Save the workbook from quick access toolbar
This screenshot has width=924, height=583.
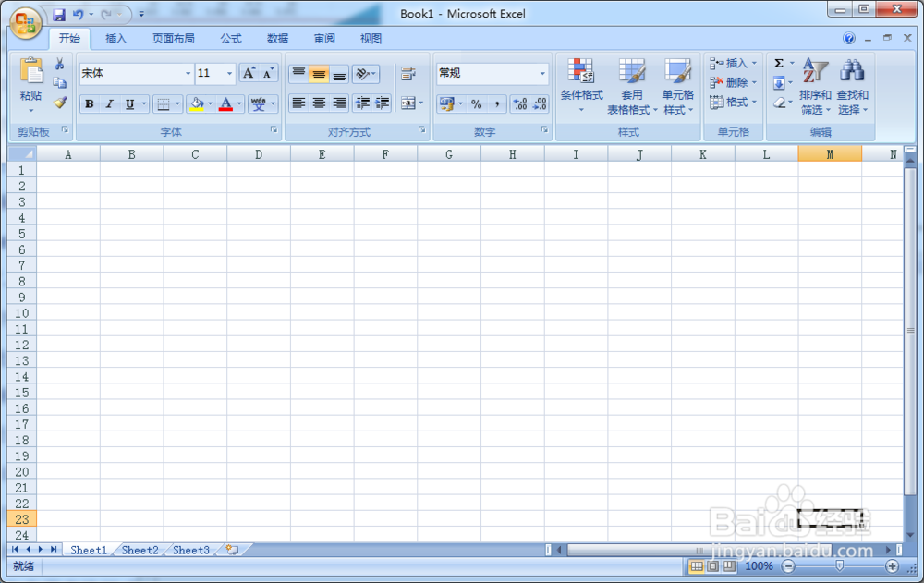pos(59,15)
